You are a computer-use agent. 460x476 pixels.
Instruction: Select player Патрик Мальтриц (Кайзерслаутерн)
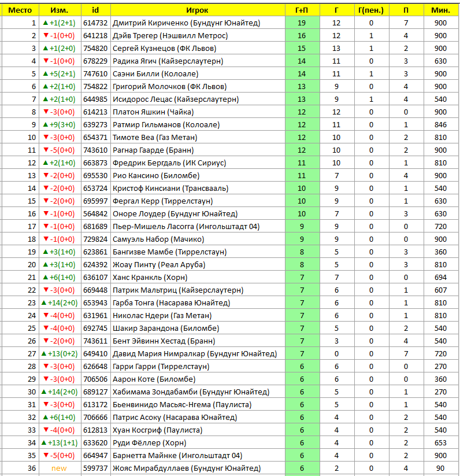[178, 290]
